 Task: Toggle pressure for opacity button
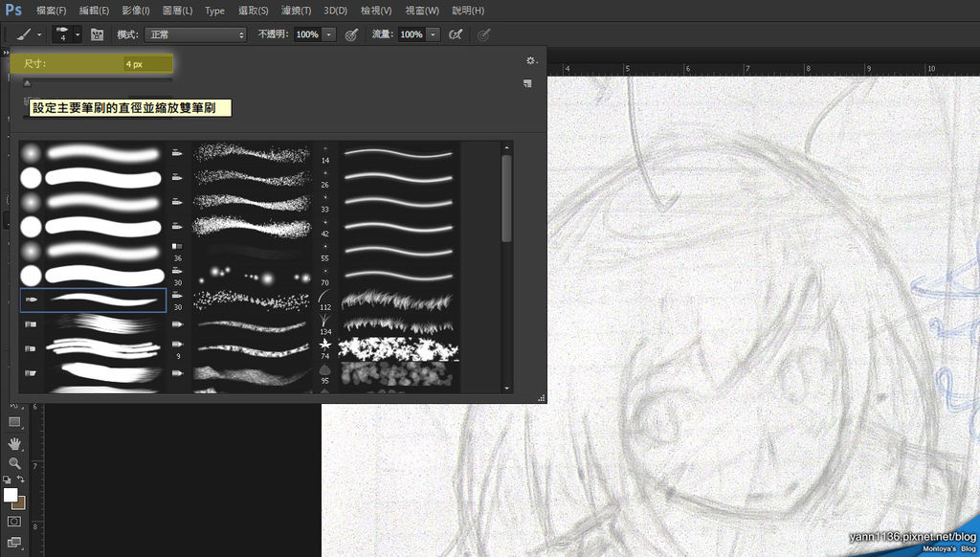pos(351,34)
